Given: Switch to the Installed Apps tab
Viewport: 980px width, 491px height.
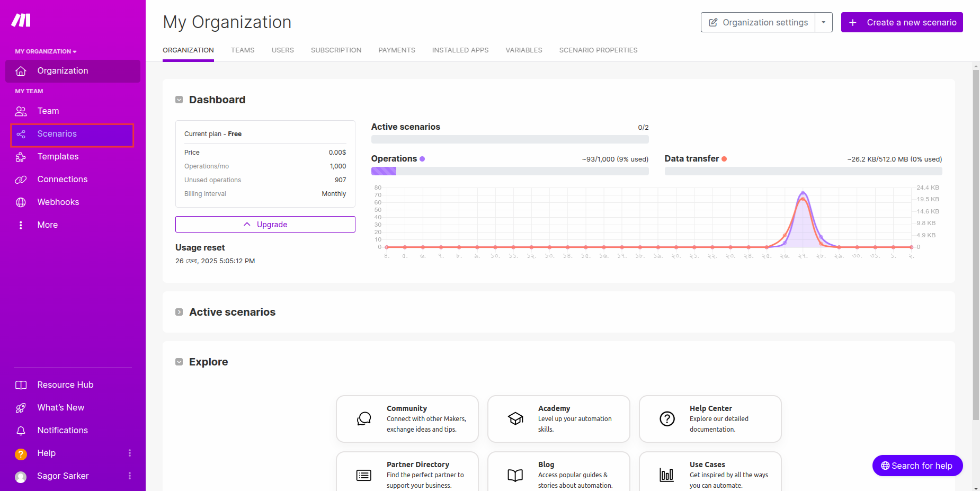Looking at the screenshot, I should (x=460, y=50).
